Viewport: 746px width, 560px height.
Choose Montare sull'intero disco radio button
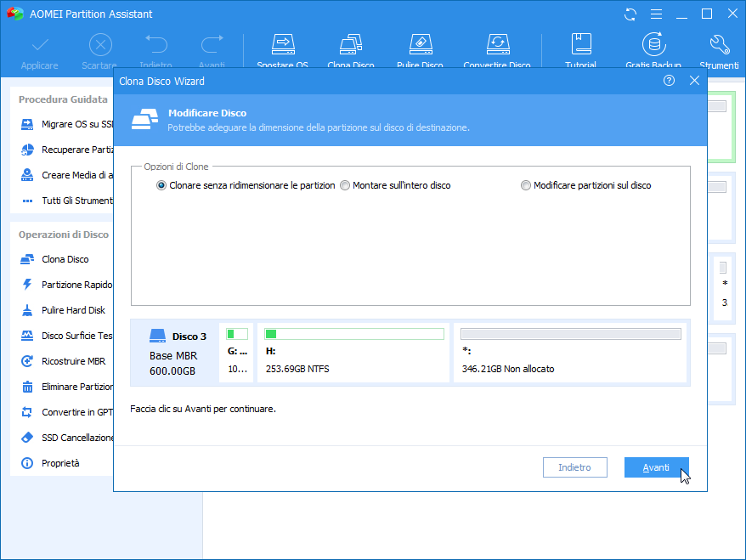point(345,185)
